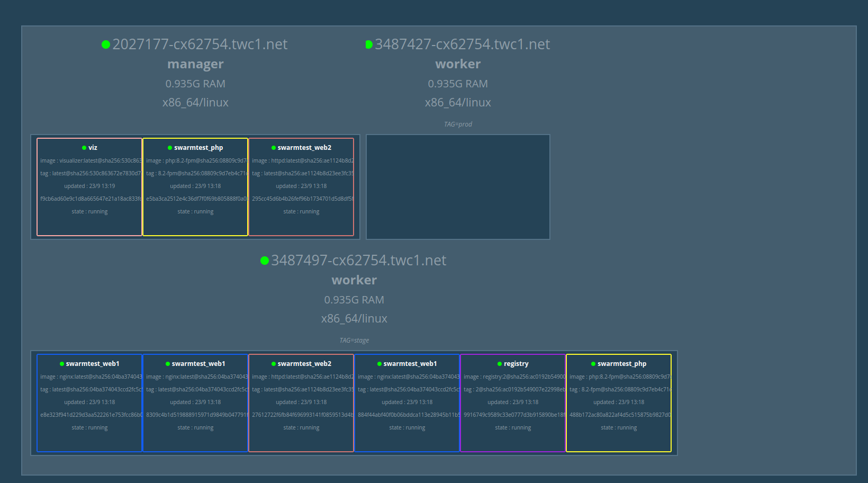Click the swarmtest_php title on the manager node
Screen dimensions: 868x483
pyautogui.click(x=198, y=148)
